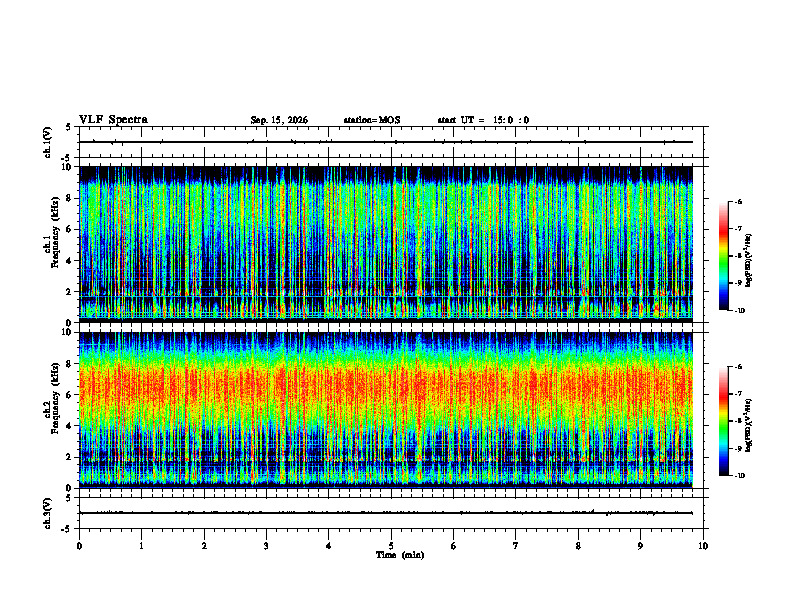Click the ch.2 spectrogram plot area

(386, 410)
